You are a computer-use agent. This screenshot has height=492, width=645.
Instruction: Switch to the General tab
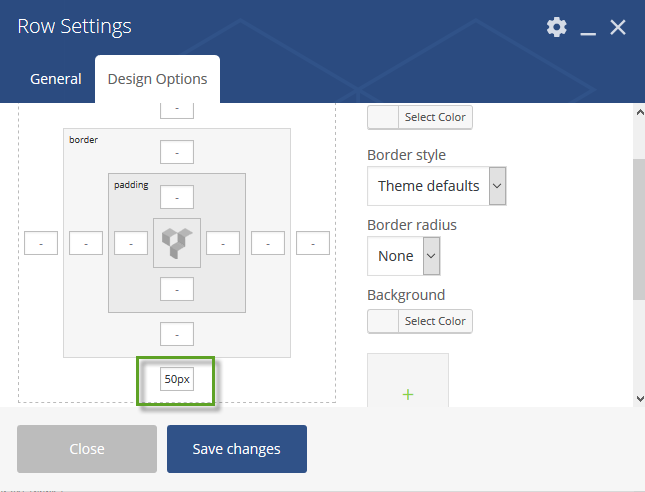pos(56,79)
